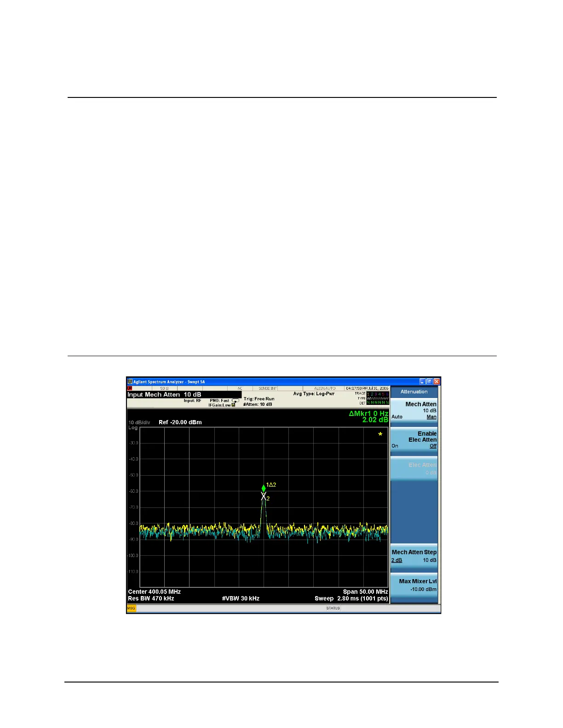
Task: Click the Input: RF label
Action: pos(193,401)
